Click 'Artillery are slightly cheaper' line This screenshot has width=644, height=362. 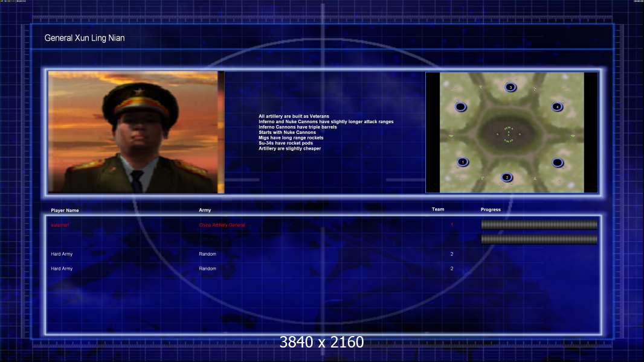[289, 148]
